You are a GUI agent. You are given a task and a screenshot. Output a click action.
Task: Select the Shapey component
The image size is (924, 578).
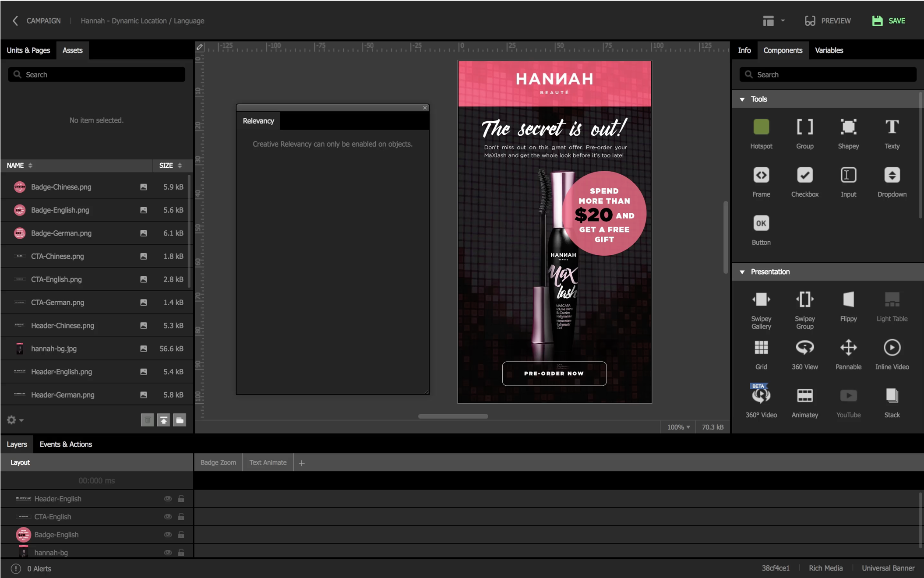click(x=848, y=127)
